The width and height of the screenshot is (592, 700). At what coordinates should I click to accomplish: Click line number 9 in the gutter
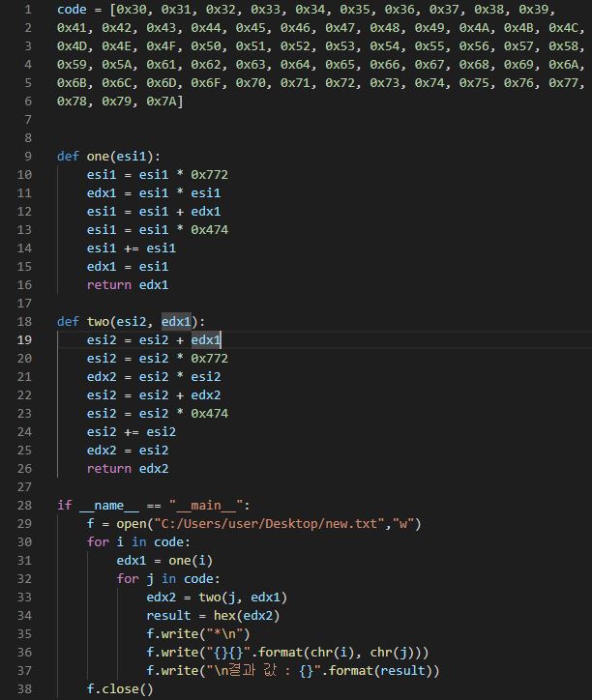(28, 157)
